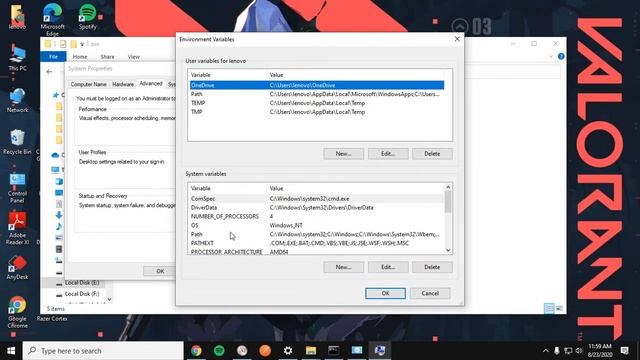640x360 pixels.
Task: Click the microphone tray icon
Action: (556, 351)
